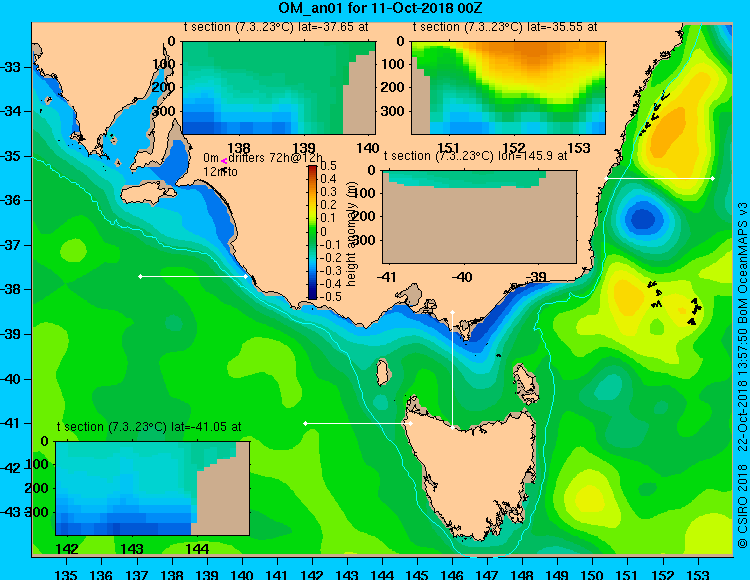
Task: Select the 't section (7.3..23°C) lat=-41.05 at' caption
Action: (149, 427)
